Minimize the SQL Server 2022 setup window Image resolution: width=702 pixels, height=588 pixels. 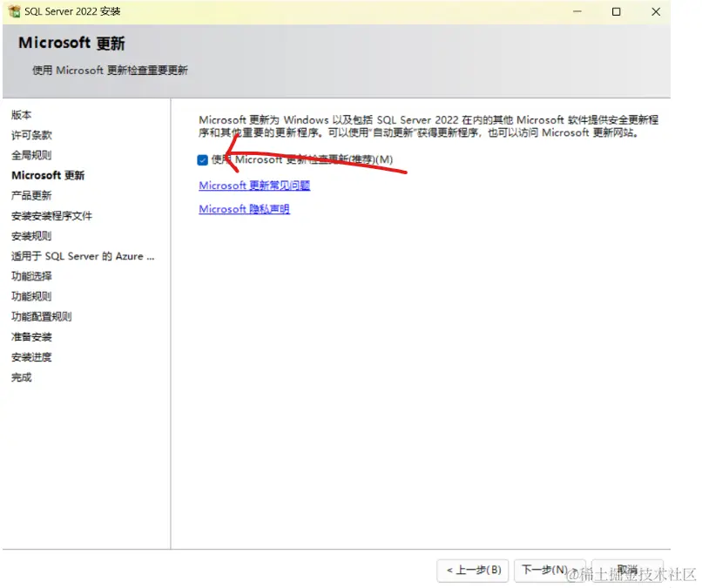(x=577, y=11)
